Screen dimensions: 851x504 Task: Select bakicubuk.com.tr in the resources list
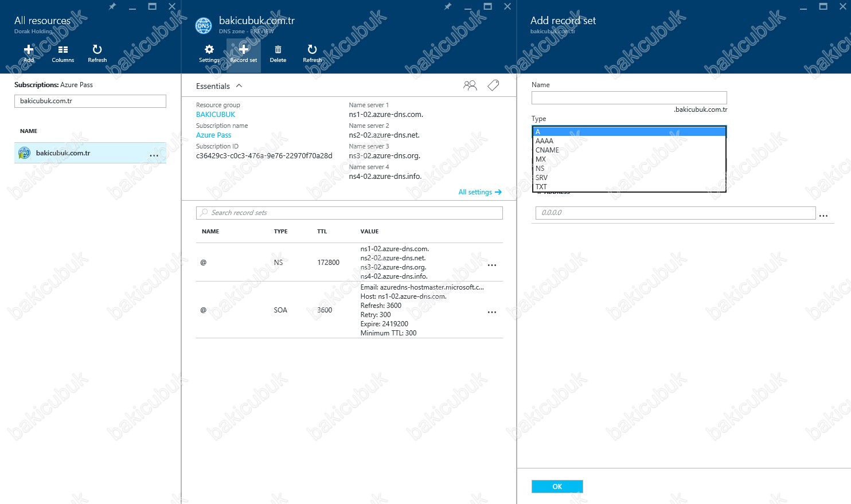point(63,153)
